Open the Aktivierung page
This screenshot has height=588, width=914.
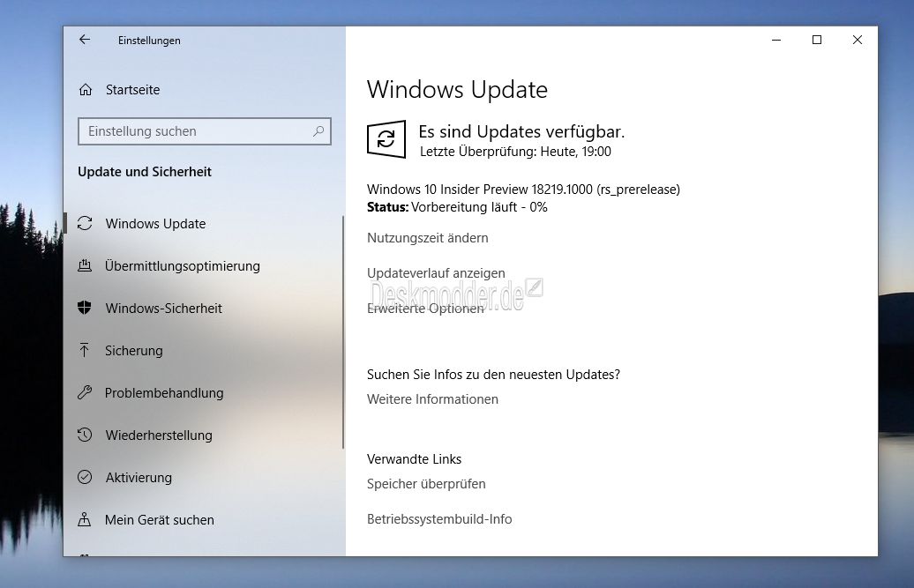pos(139,478)
